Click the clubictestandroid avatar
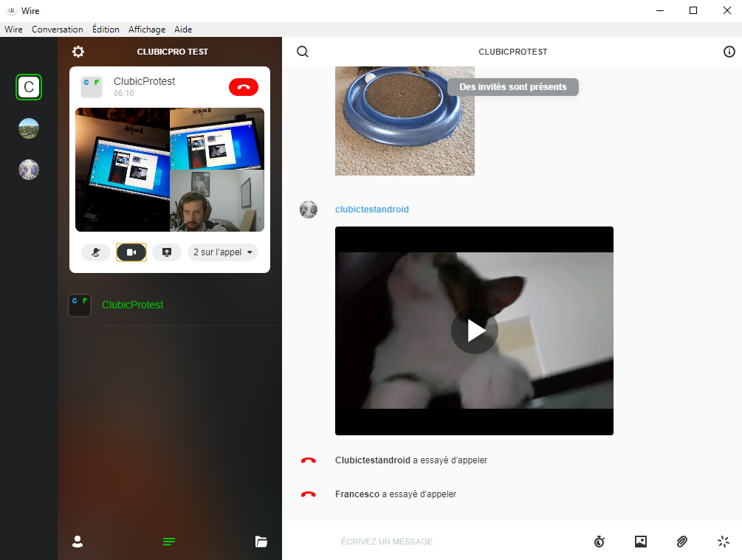 pyautogui.click(x=309, y=210)
